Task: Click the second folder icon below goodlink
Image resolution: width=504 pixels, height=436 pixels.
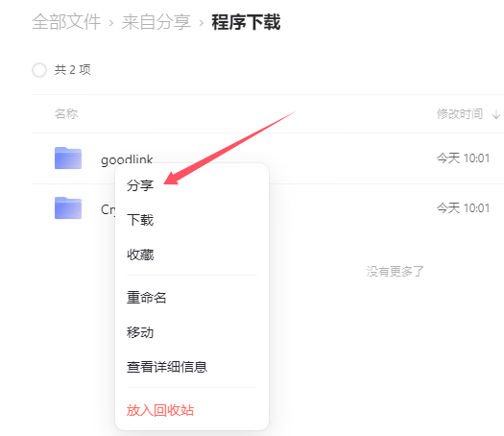Action: click(68, 208)
